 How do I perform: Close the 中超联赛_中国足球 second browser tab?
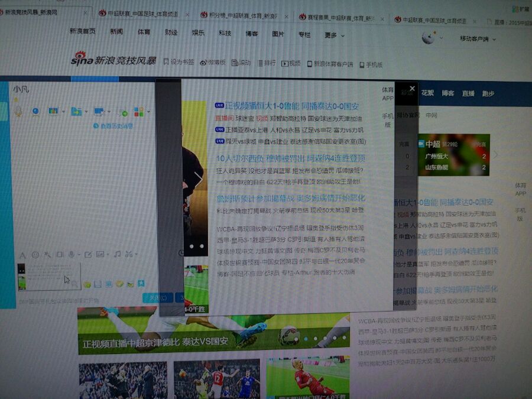pos(187,15)
